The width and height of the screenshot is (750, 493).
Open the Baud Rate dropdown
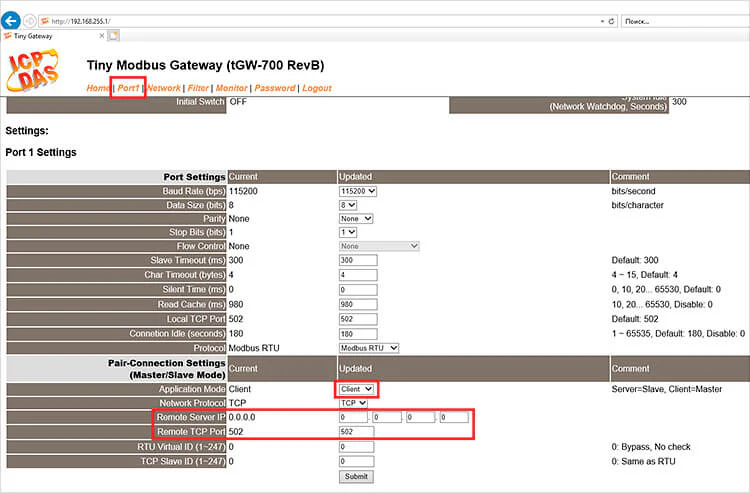(357, 191)
